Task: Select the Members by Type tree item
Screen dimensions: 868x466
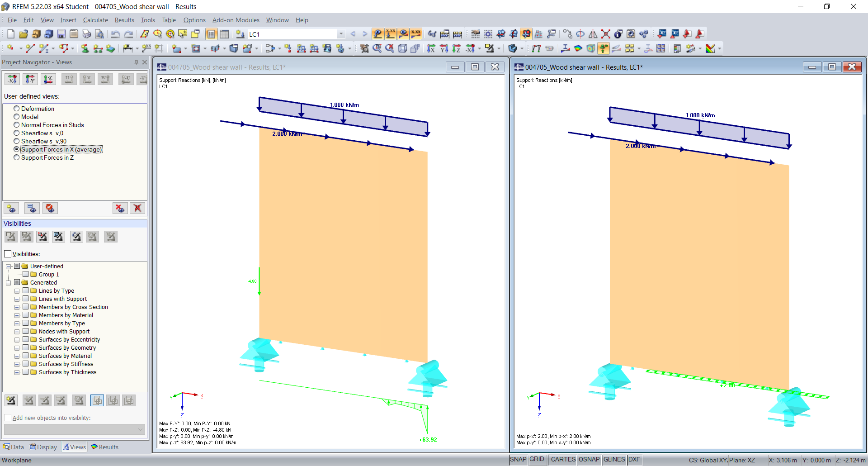Action: pos(62,323)
